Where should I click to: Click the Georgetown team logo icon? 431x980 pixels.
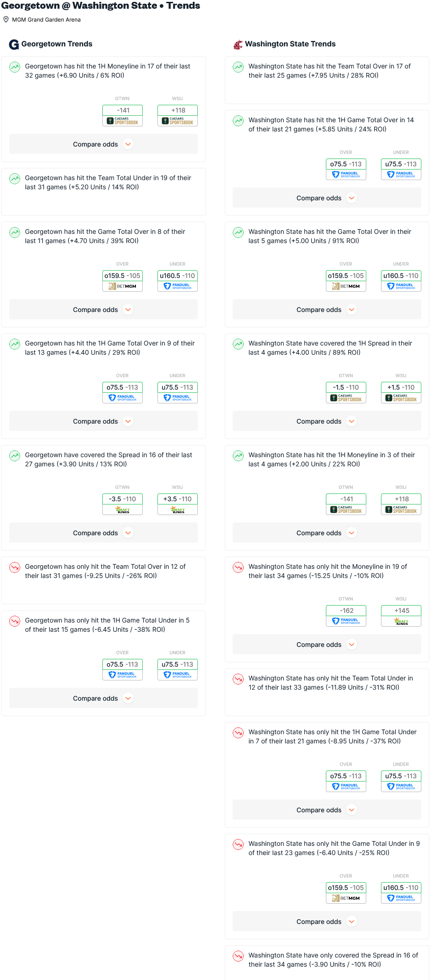[x=14, y=44]
